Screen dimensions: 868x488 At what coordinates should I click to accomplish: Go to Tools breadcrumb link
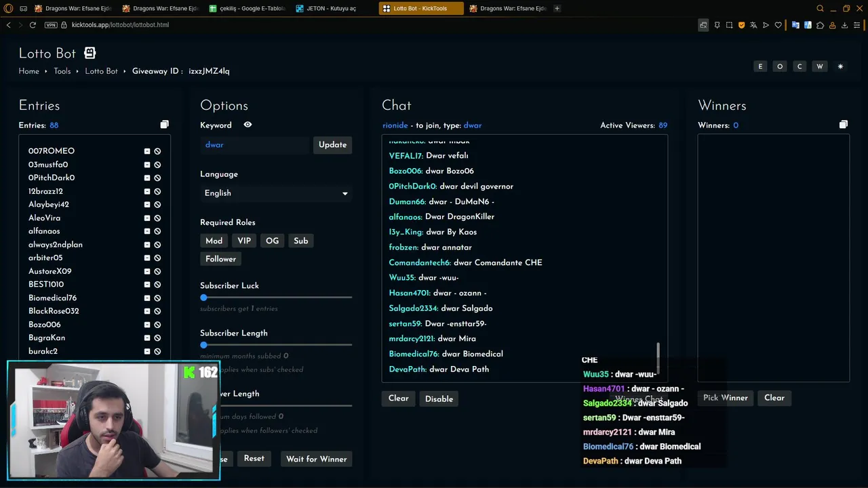(x=62, y=71)
